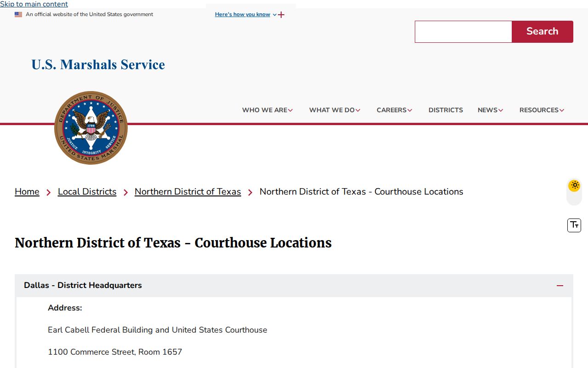
Task: Click the page heading Courthouse Locations
Action: [173, 242]
